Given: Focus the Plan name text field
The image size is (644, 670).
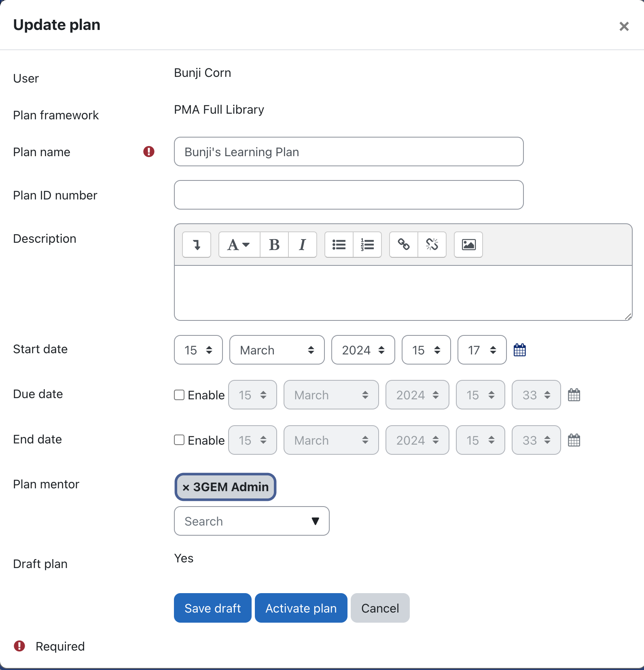Looking at the screenshot, I should tap(349, 152).
